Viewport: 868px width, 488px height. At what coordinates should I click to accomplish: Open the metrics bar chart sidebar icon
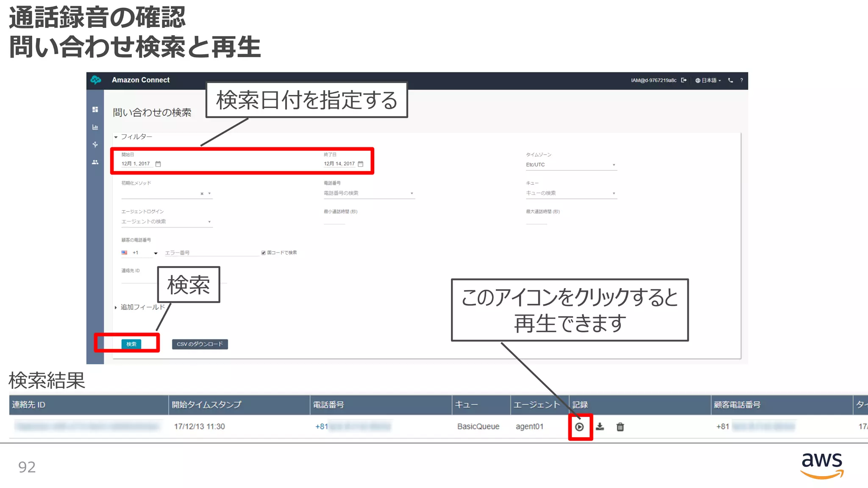[95, 127]
